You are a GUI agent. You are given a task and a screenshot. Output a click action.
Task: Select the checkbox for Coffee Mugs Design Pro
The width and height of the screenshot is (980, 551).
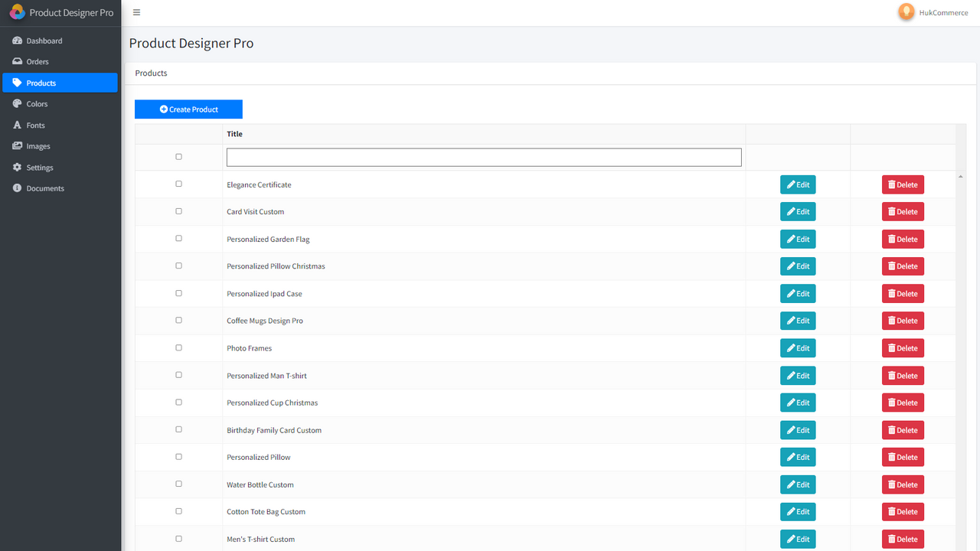pyautogui.click(x=178, y=320)
